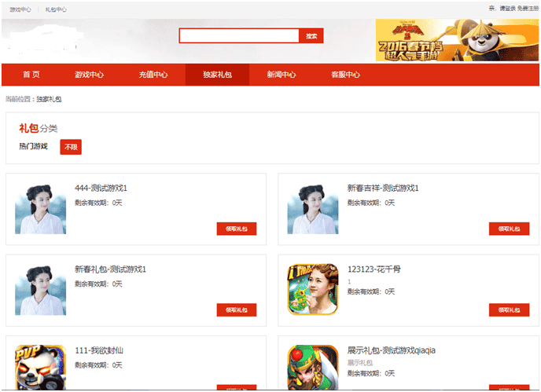This screenshot has height=392, width=541.
Task: Open the 客服中心 nav tab
Action: click(x=345, y=75)
